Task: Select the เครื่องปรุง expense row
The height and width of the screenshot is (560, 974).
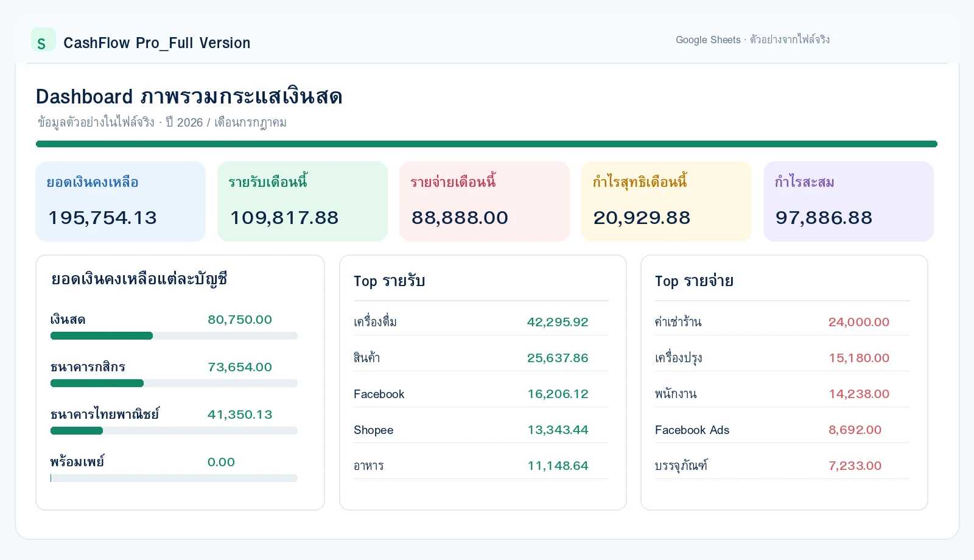Action: 782,358
